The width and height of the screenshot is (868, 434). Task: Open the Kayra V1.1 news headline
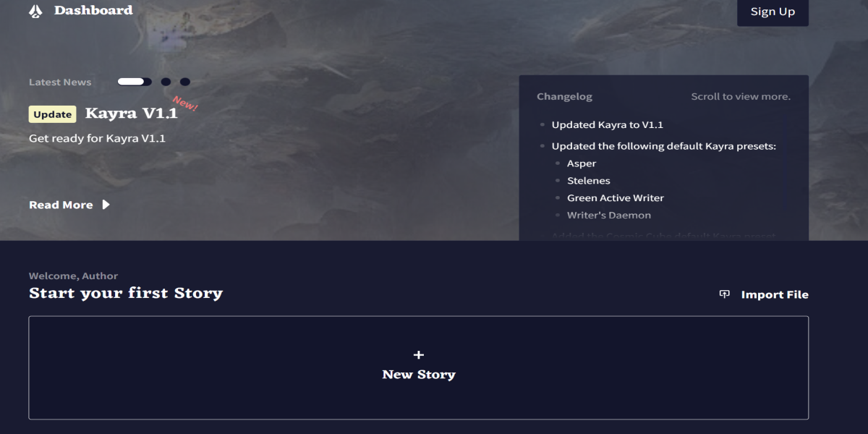point(131,114)
